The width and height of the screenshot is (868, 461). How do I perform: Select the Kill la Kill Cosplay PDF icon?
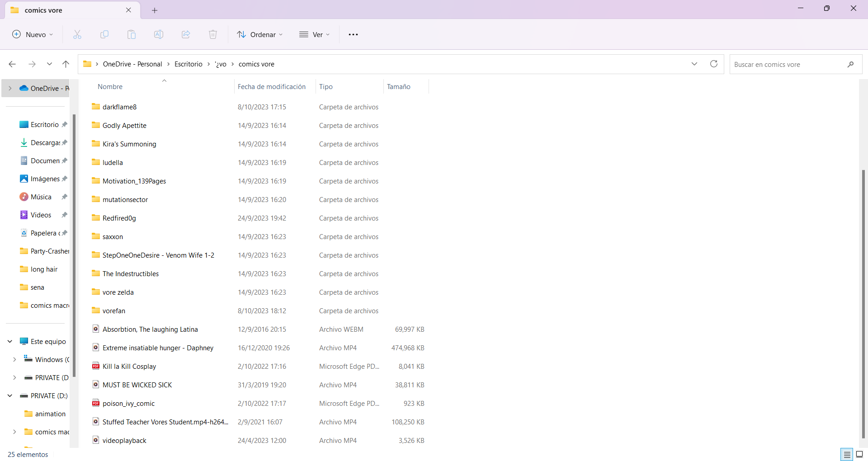pyautogui.click(x=96, y=366)
